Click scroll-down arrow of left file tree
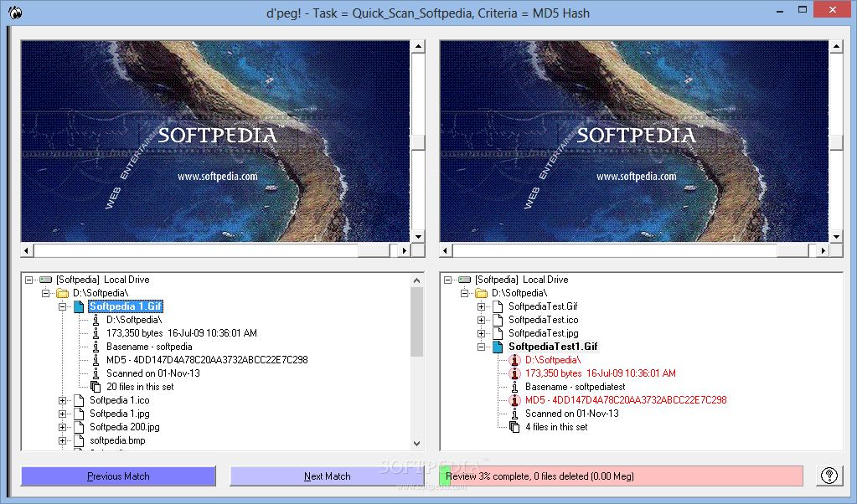The width and height of the screenshot is (857, 504). [417, 444]
